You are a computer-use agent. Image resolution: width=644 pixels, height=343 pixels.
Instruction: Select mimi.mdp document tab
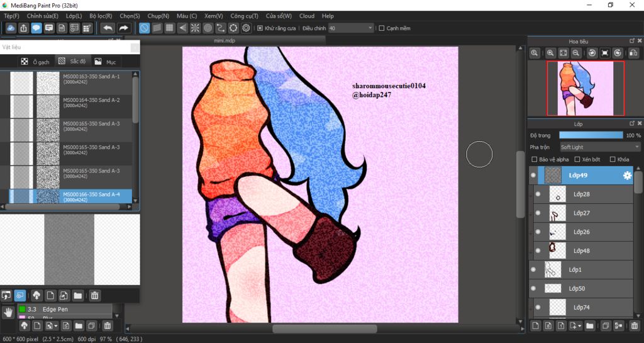point(224,41)
